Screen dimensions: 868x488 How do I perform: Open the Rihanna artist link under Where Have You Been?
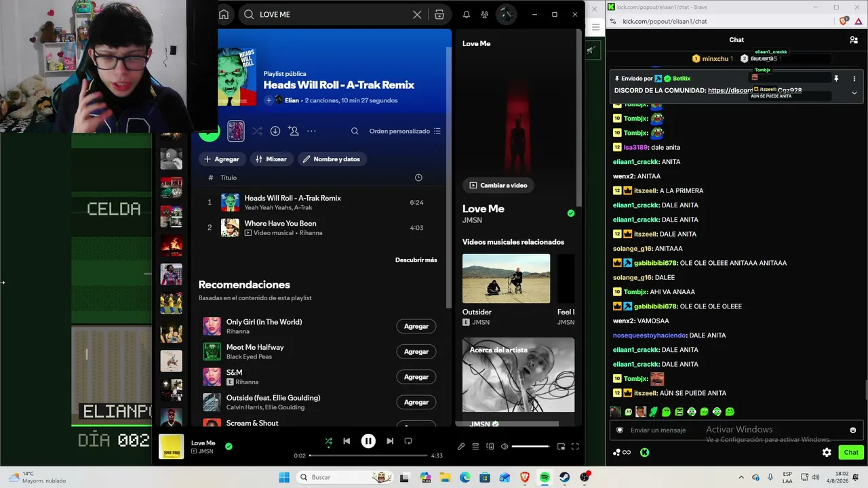(311, 232)
